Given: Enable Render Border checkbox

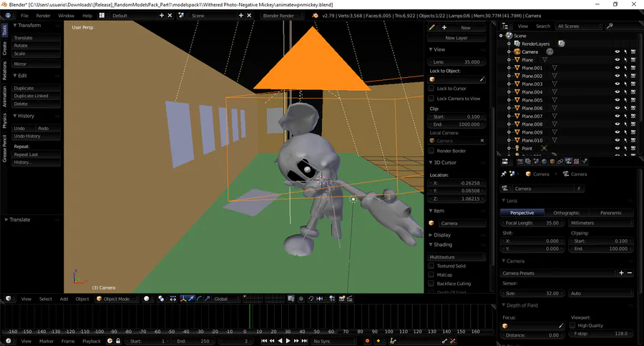Looking at the screenshot, I should 431,151.
